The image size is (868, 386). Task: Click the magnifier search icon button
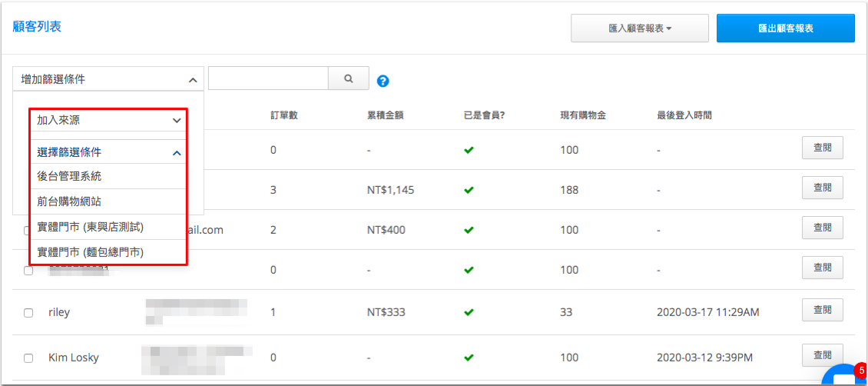tap(349, 78)
